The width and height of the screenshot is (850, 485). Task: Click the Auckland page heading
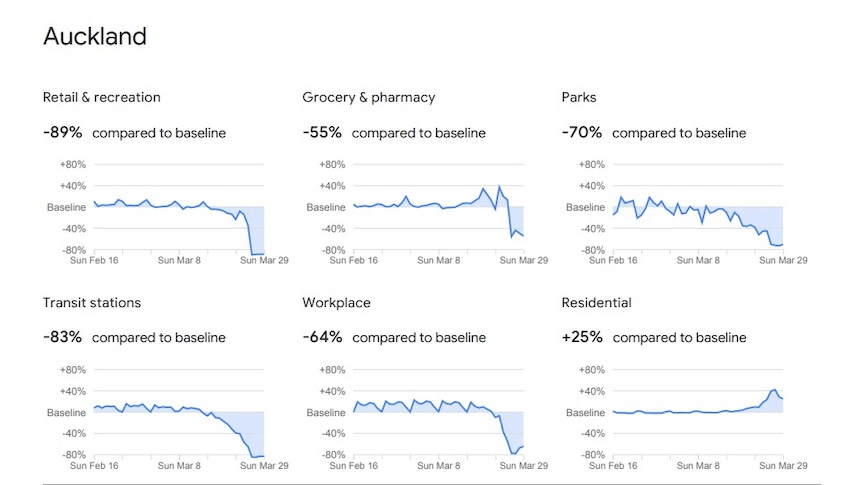(x=95, y=37)
